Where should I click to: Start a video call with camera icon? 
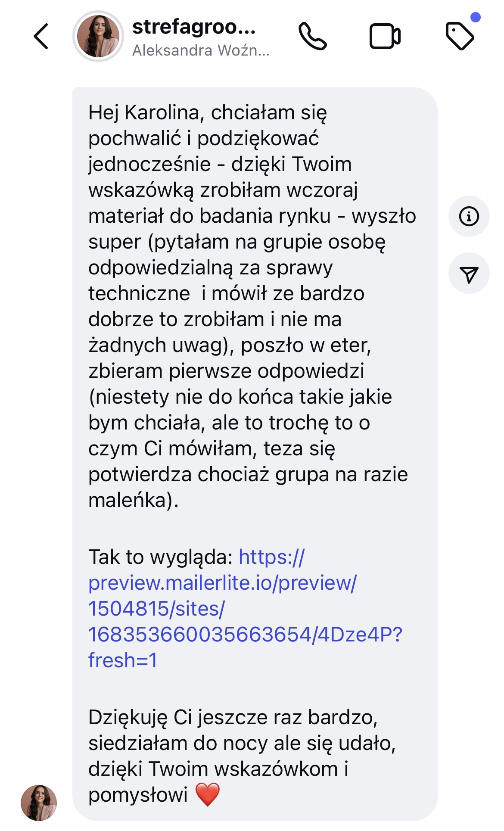pos(385,36)
